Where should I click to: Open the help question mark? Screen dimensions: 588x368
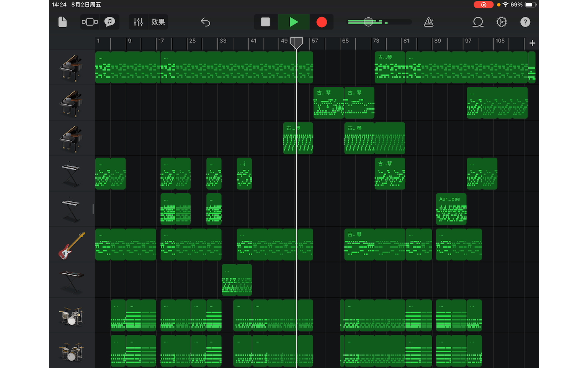525,22
